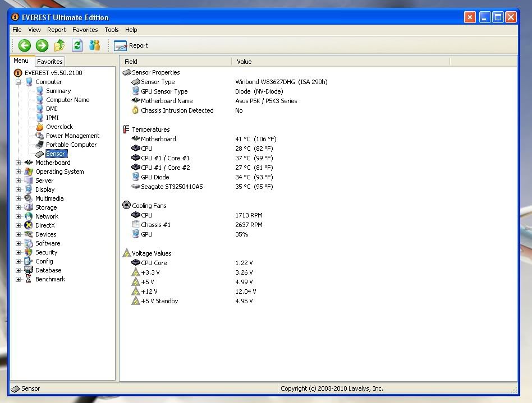Expand the Benchmark tree node
This screenshot has width=532, height=403.
pyautogui.click(x=19, y=279)
